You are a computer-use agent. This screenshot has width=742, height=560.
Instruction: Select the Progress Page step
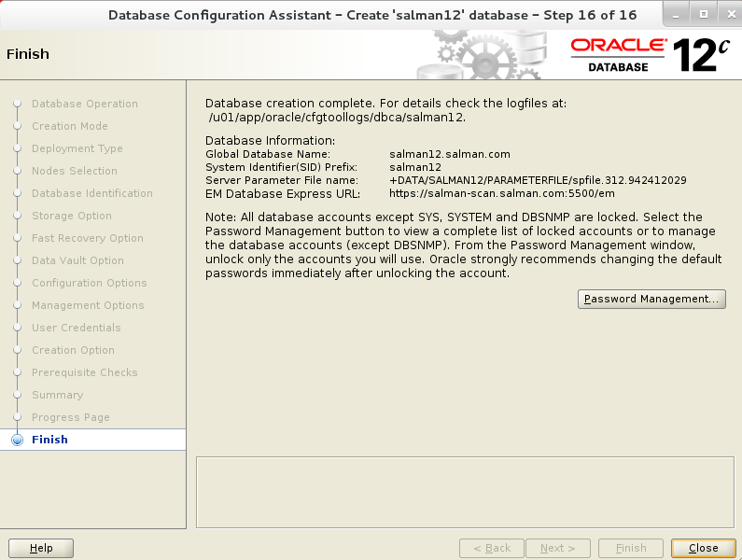click(71, 417)
